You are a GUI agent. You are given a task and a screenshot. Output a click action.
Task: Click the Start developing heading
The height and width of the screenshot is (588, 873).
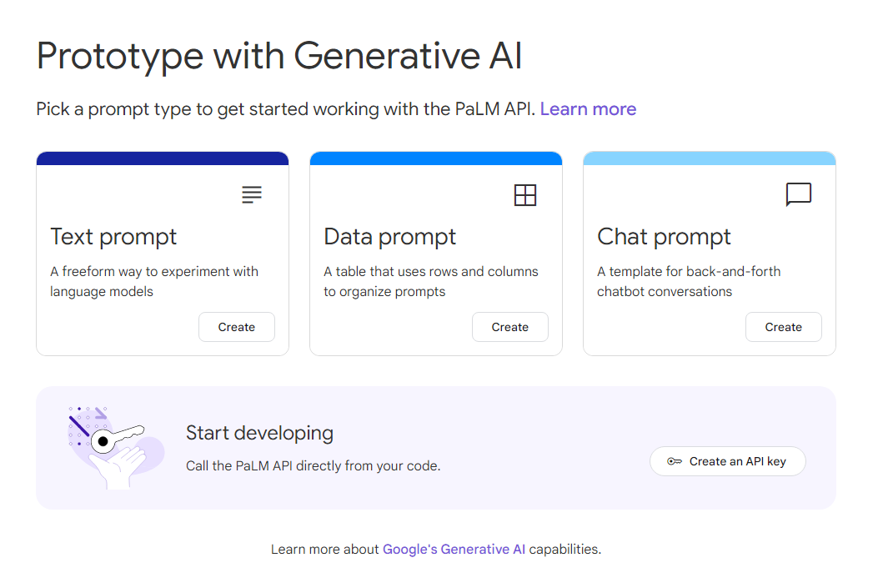[x=259, y=433]
